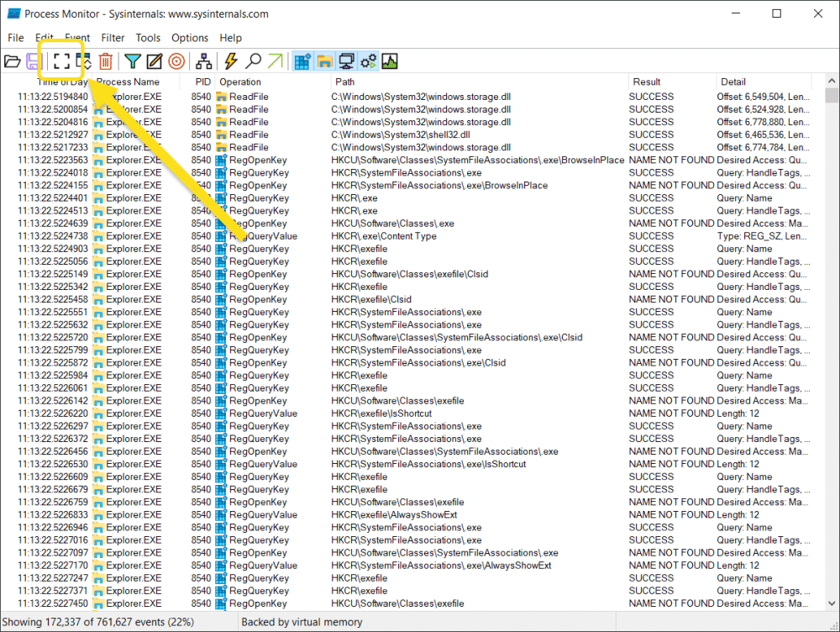Open the File menu
The height and width of the screenshot is (632, 840).
(x=15, y=38)
